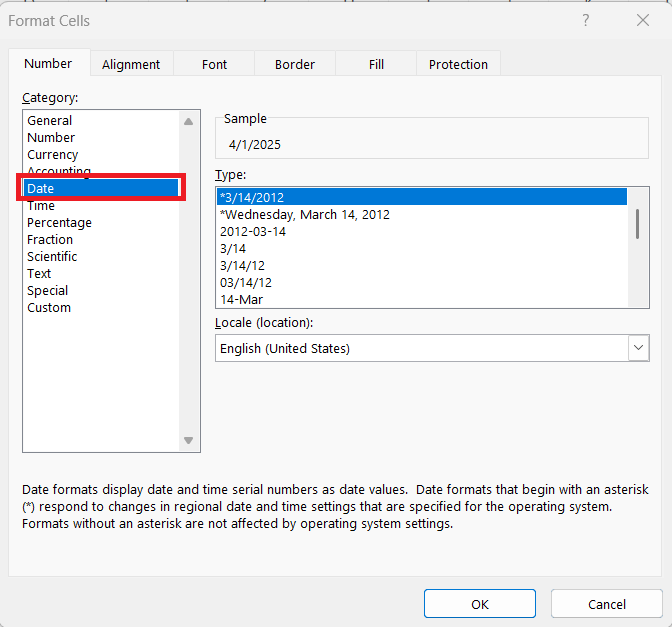Open the Border tab
The image size is (672, 627).
tap(295, 64)
